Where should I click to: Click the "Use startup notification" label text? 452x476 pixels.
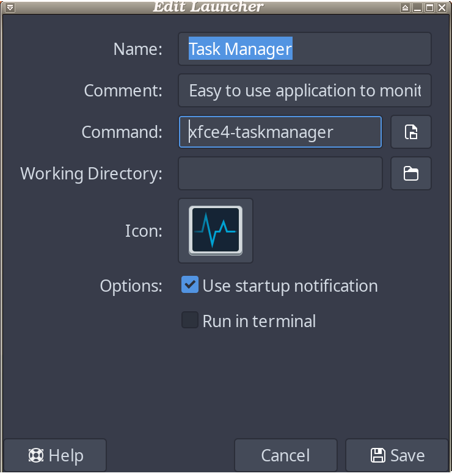[x=290, y=286]
